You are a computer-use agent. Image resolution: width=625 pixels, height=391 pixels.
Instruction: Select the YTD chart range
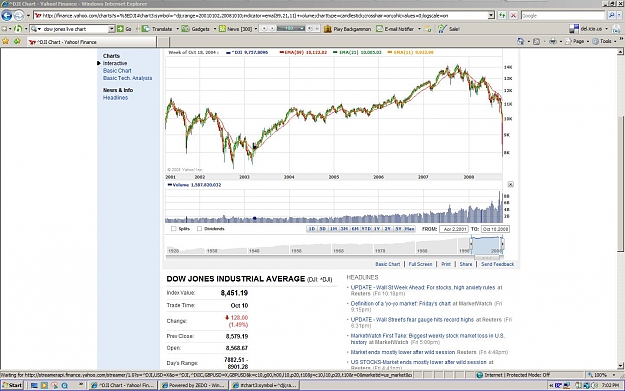(366, 229)
